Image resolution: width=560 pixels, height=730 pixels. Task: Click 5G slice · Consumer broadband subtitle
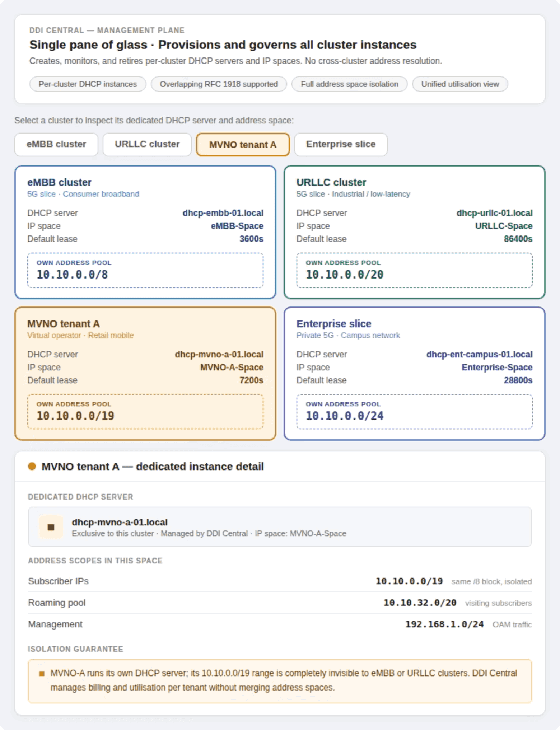[83, 194]
